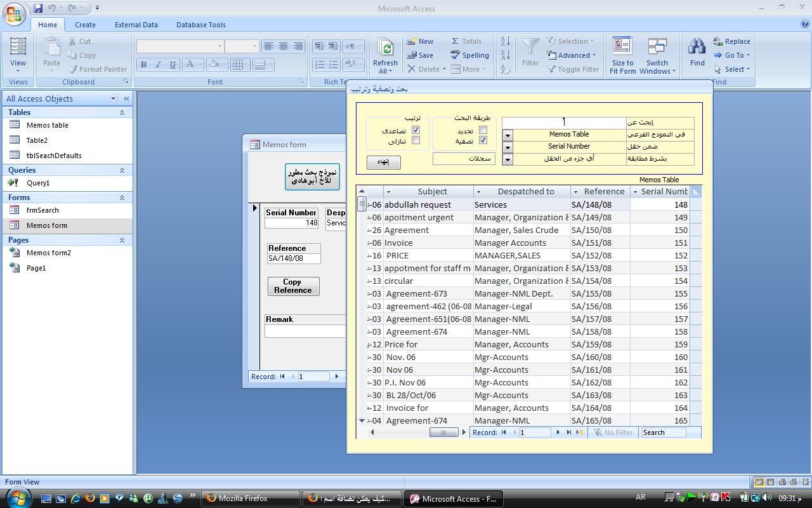
Task: Click the numbered list icon
Action: click(319, 65)
